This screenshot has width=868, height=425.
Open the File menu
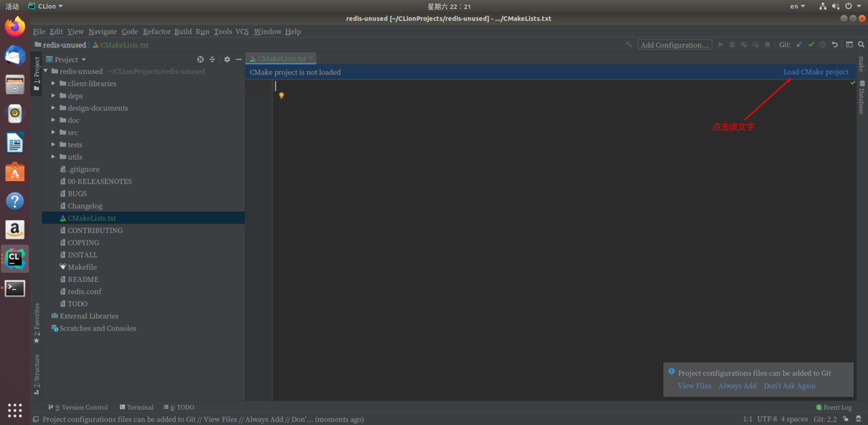point(39,31)
